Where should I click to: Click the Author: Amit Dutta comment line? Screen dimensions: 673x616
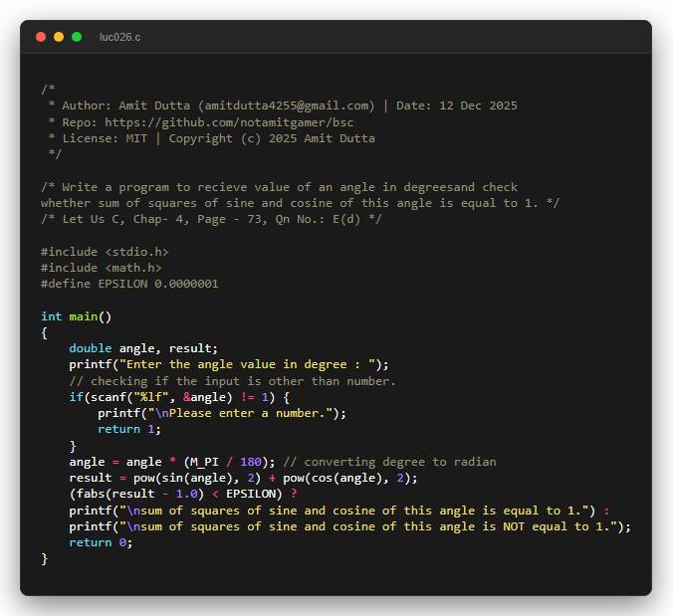(x=283, y=105)
